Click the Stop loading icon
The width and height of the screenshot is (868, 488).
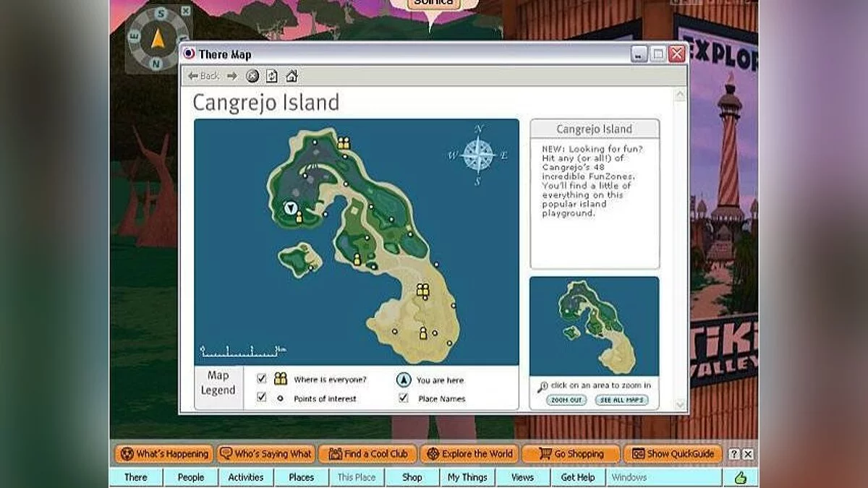[x=252, y=76]
